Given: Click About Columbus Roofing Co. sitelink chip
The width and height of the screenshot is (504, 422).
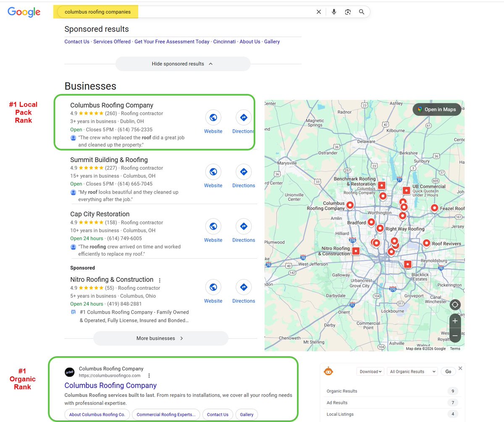Looking at the screenshot, I should [97, 414].
